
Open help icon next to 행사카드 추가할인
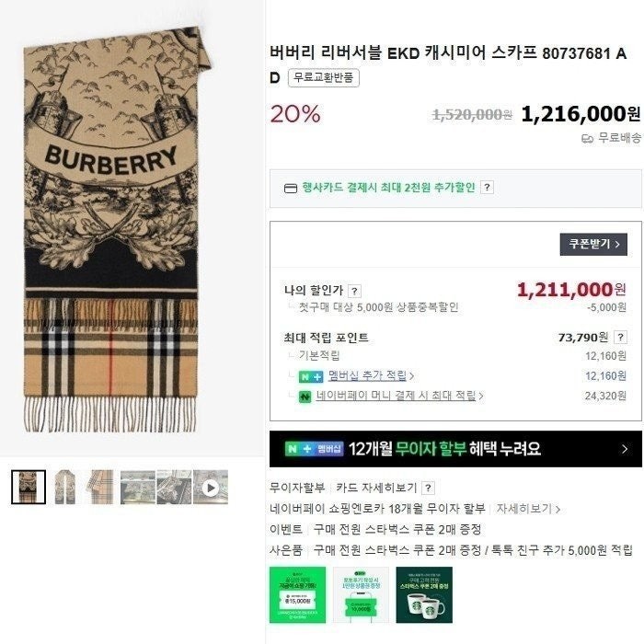[x=487, y=188]
